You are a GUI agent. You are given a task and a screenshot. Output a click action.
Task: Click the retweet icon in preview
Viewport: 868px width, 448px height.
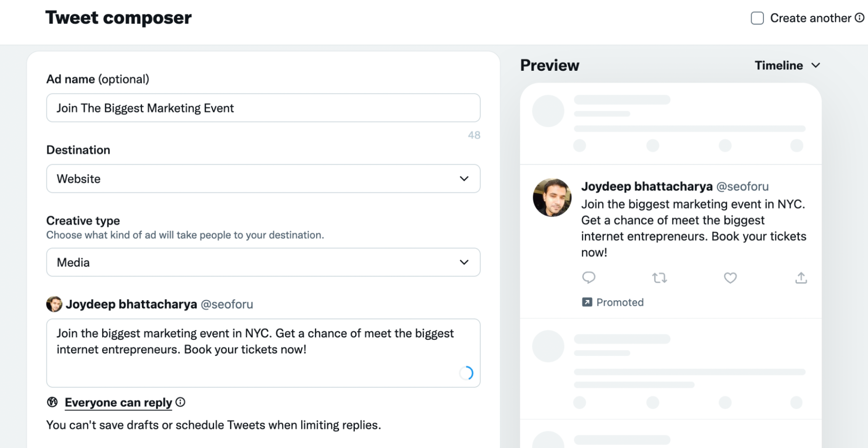(659, 278)
